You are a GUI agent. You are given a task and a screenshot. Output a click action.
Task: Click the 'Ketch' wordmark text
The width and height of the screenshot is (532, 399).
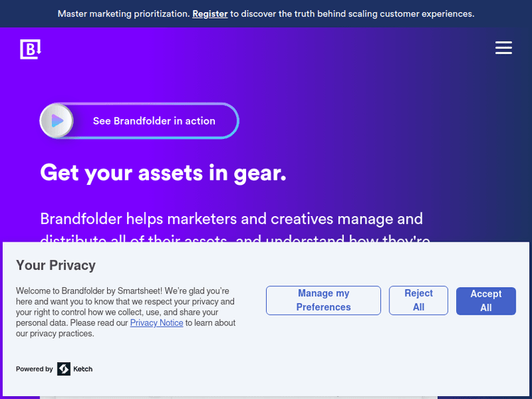(x=83, y=369)
